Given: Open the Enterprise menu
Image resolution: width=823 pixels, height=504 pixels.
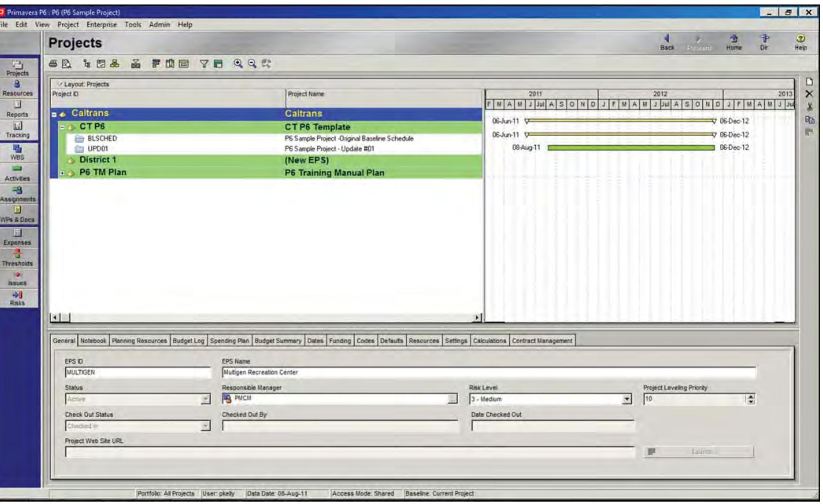Looking at the screenshot, I should (x=102, y=24).
